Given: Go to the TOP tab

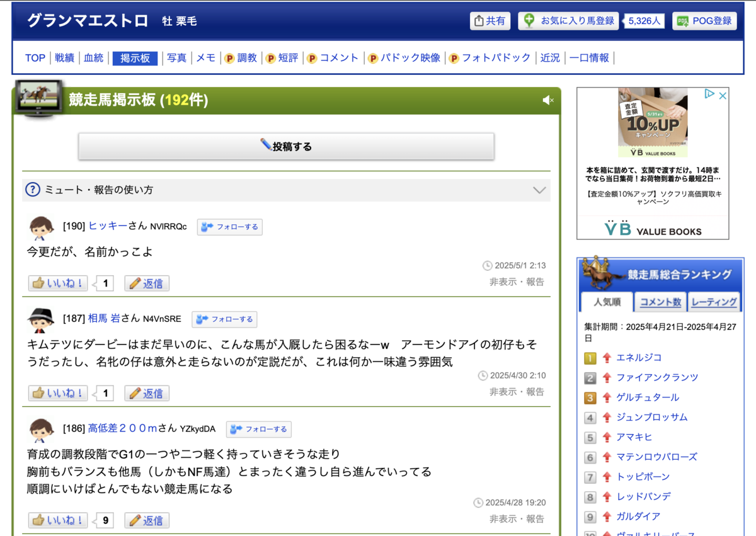Looking at the screenshot, I should pos(35,58).
